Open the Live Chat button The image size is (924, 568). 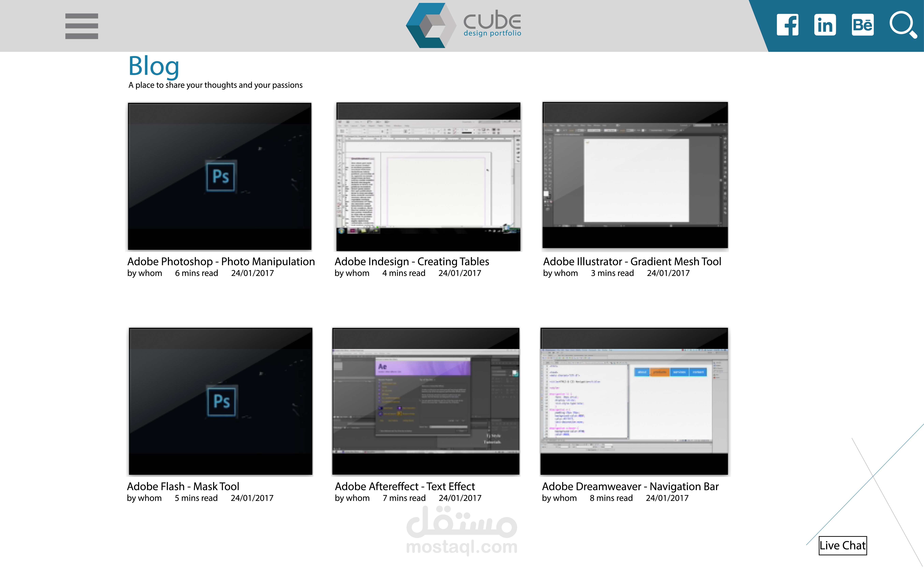(x=842, y=545)
